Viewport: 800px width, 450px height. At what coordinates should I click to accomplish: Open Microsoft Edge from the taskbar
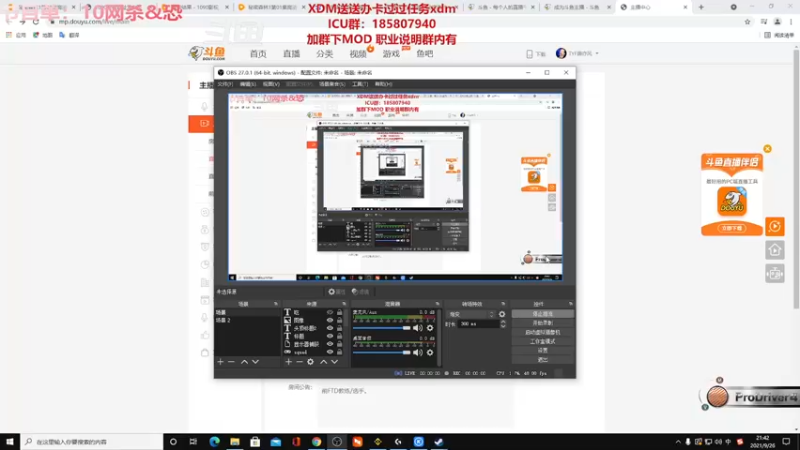[214, 442]
